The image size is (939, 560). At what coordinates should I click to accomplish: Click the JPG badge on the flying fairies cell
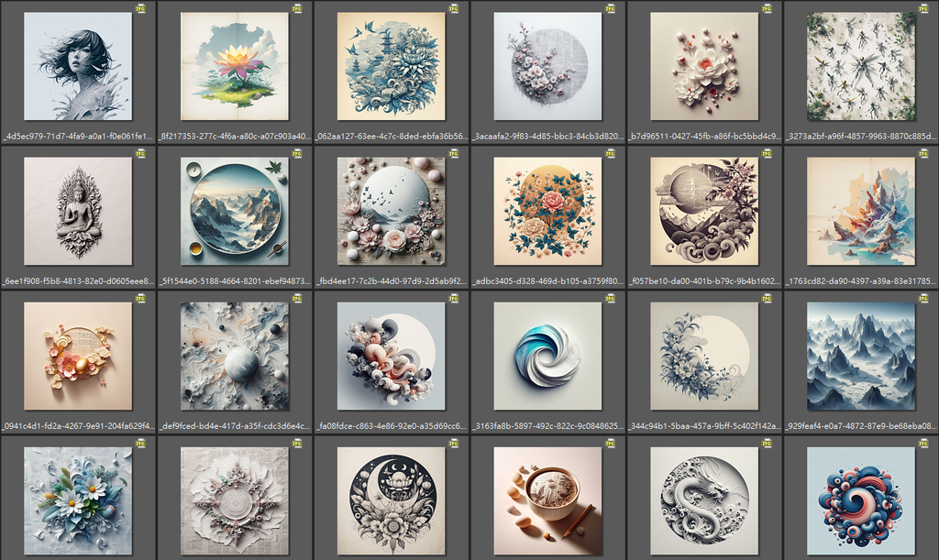click(923, 9)
